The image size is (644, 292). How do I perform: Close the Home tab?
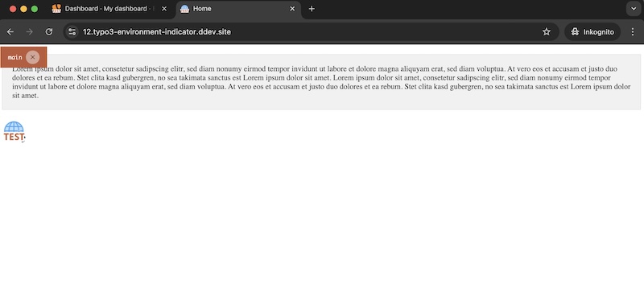pos(292,9)
